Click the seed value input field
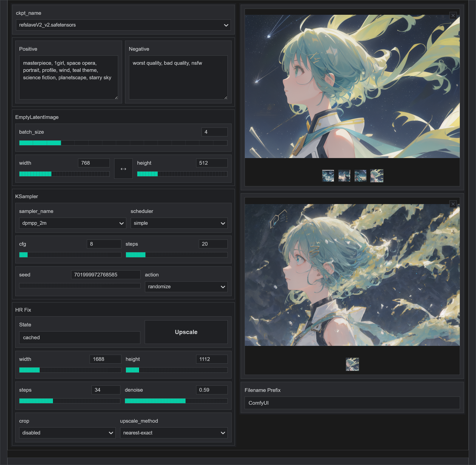The height and width of the screenshot is (465, 476). [x=105, y=275]
